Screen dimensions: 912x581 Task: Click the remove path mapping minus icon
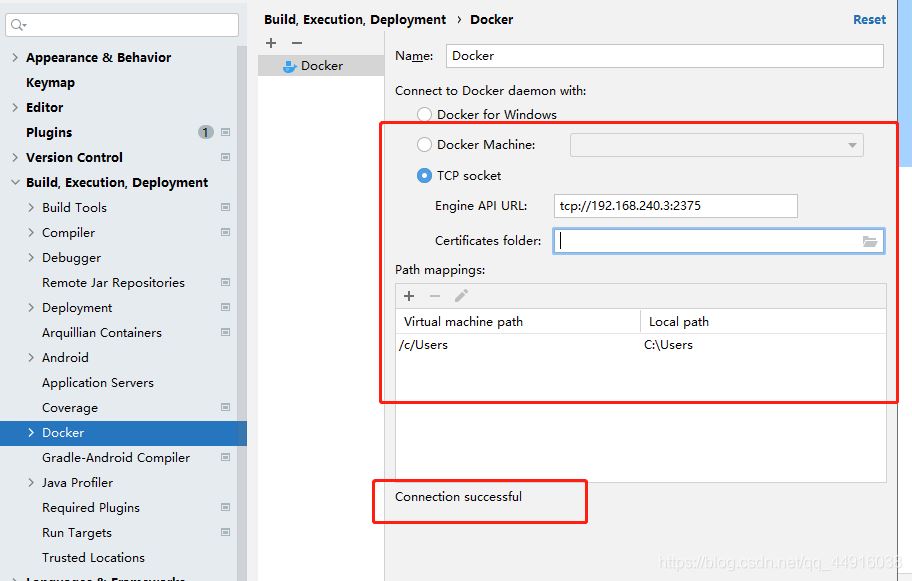435,296
